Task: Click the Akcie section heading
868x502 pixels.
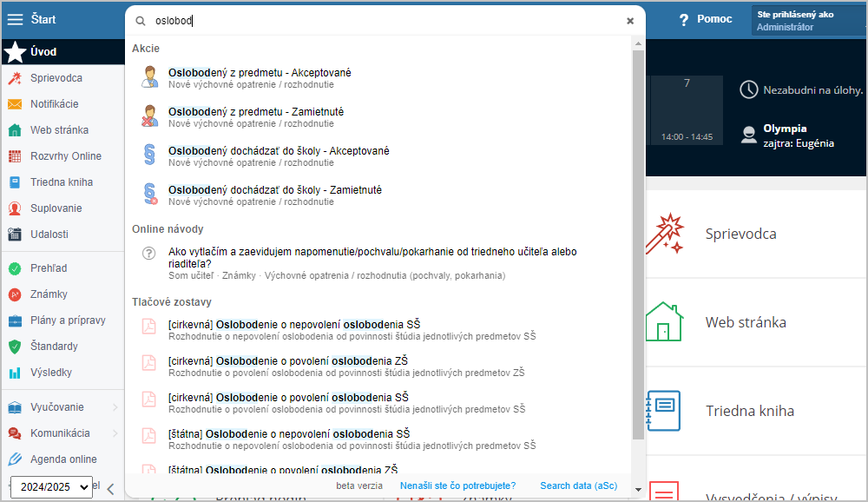Action: [146, 49]
